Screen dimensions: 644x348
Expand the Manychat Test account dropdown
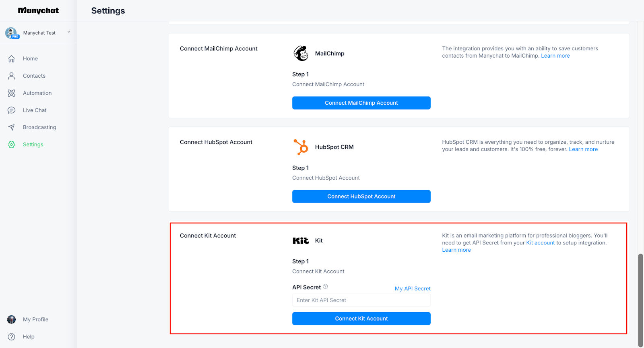tap(69, 32)
